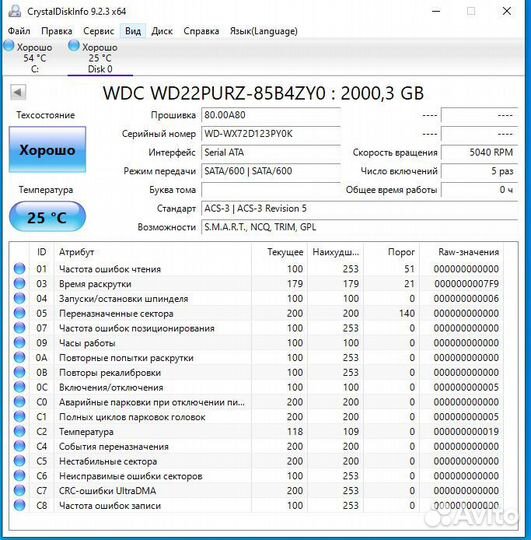Select the row Переназначенные сектора
Screen dimensions: 531x540
pyautogui.click(x=257, y=313)
